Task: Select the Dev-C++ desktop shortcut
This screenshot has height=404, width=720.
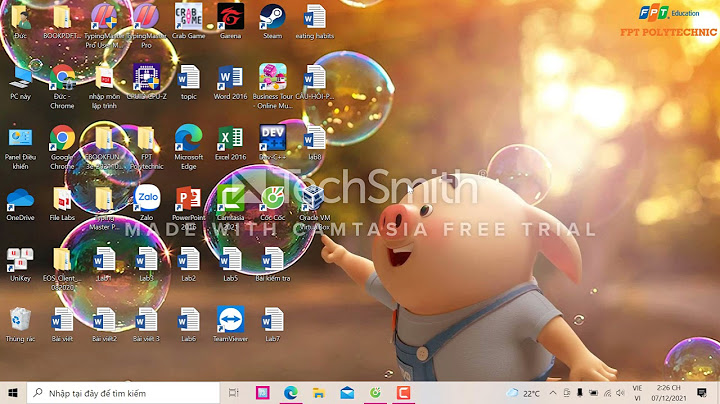Action: tap(272, 142)
